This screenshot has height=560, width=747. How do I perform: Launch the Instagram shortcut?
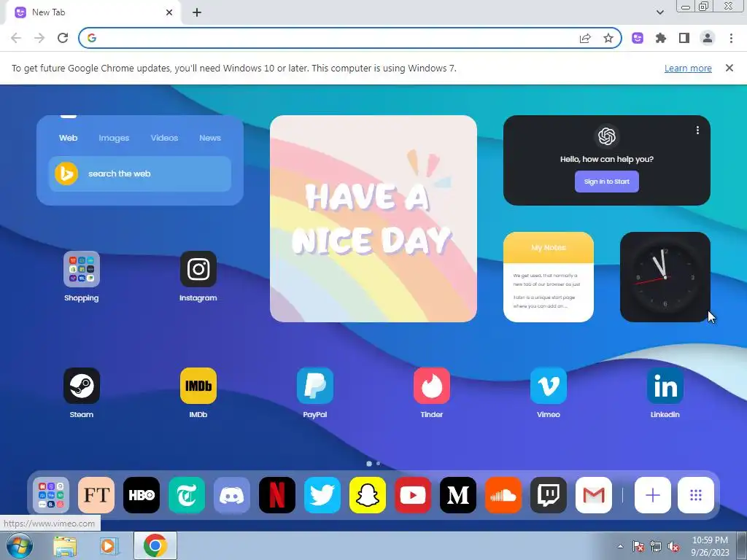click(198, 269)
